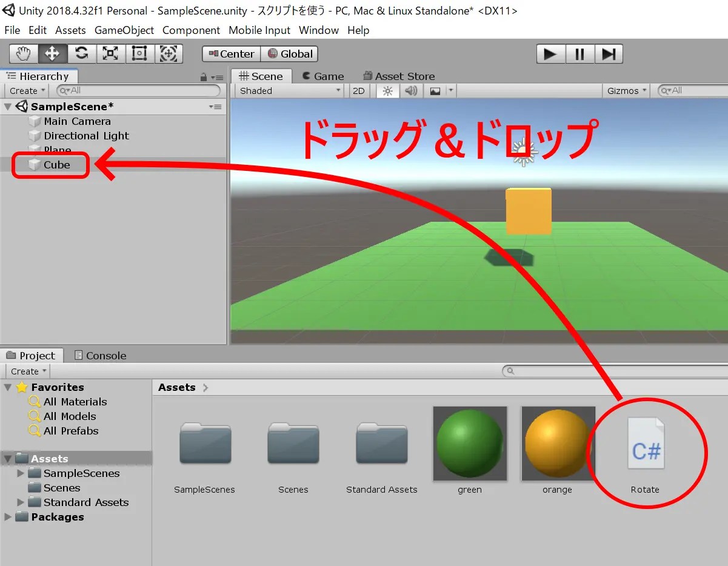This screenshot has height=566, width=728.
Task: Select the combined Transform tool
Action: coord(169,54)
